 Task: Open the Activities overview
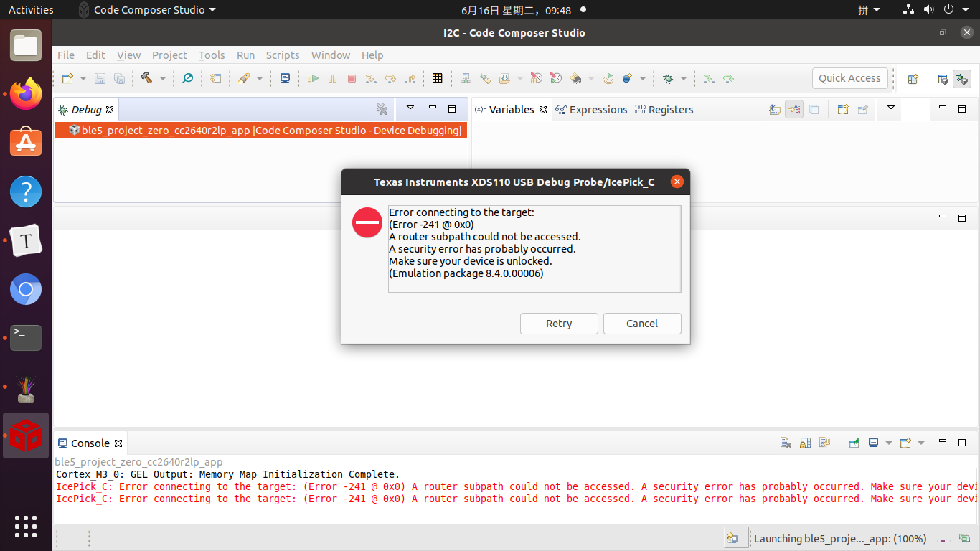(31, 10)
